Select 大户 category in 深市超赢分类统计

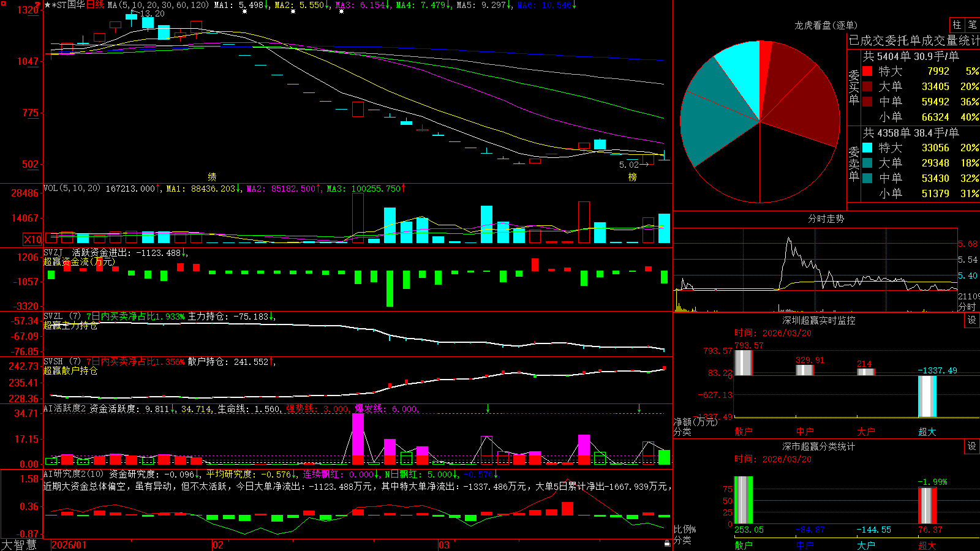click(866, 545)
